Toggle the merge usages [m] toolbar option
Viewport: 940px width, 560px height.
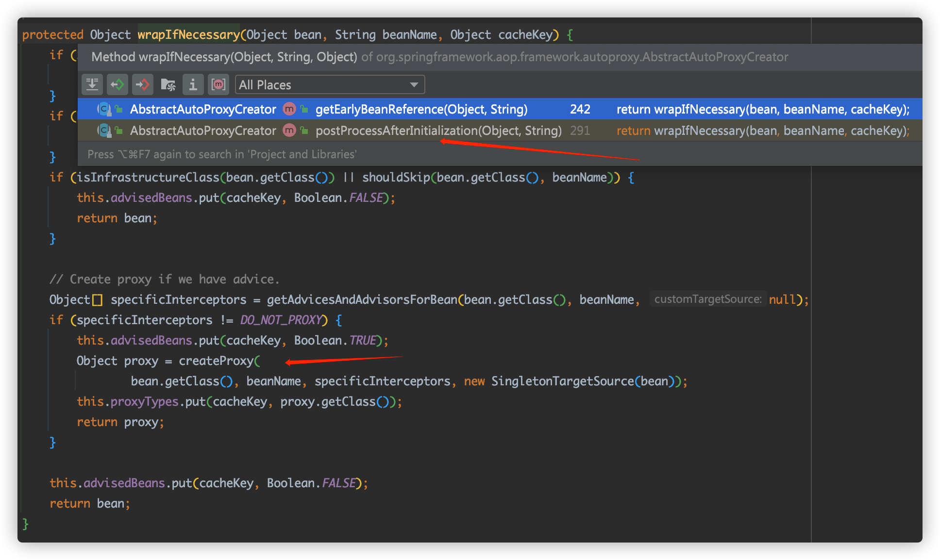pos(218,84)
